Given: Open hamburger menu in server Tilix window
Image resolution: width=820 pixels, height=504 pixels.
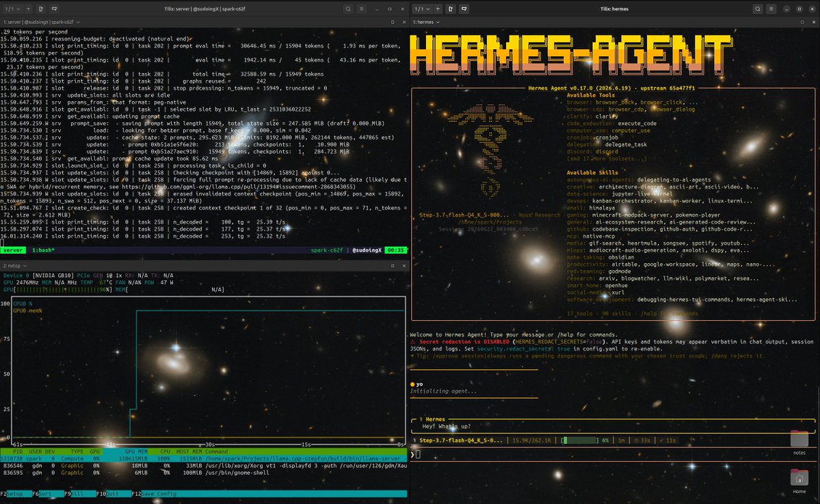Looking at the screenshot, I should pos(361,9).
